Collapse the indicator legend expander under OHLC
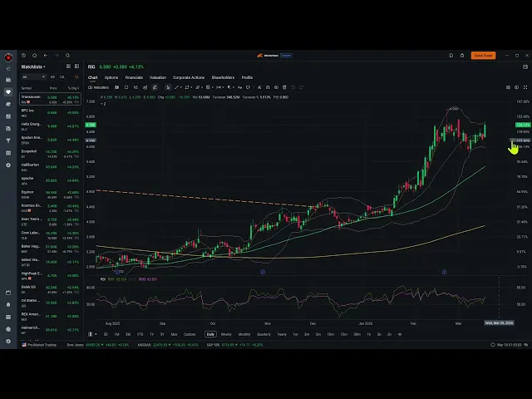The width and height of the screenshot is (532, 399). pyautogui.click(x=103, y=104)
